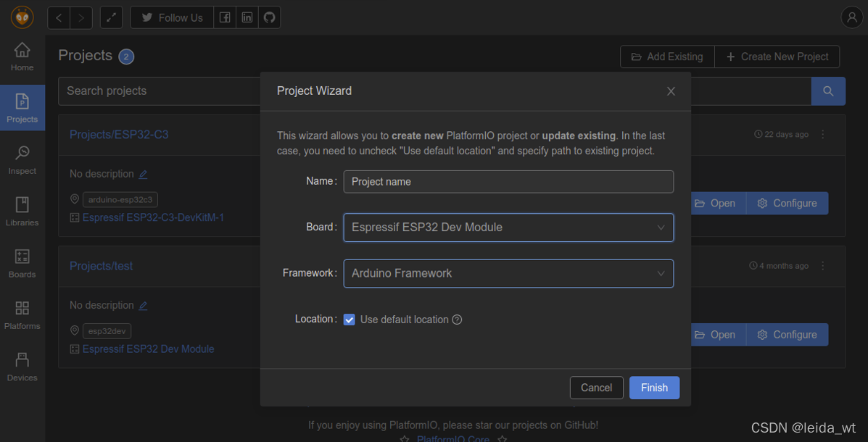
Task: Click the Add Existing button
Action: (667, 57)
